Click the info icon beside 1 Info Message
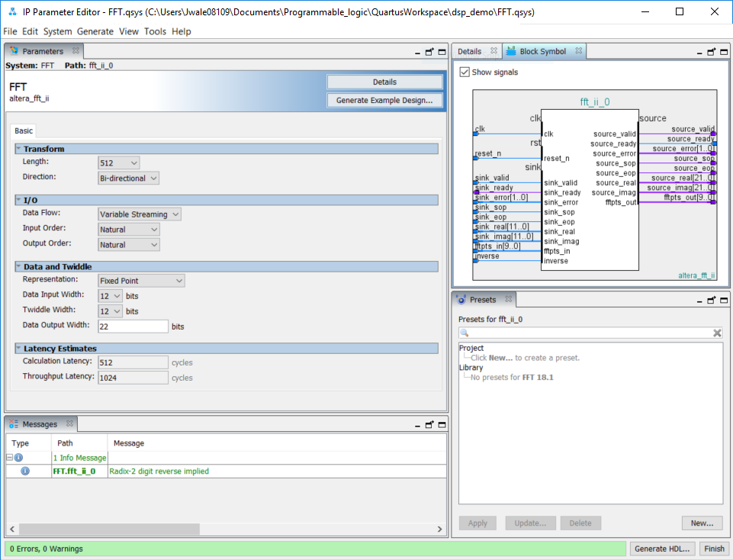 (x=19, y=457)
